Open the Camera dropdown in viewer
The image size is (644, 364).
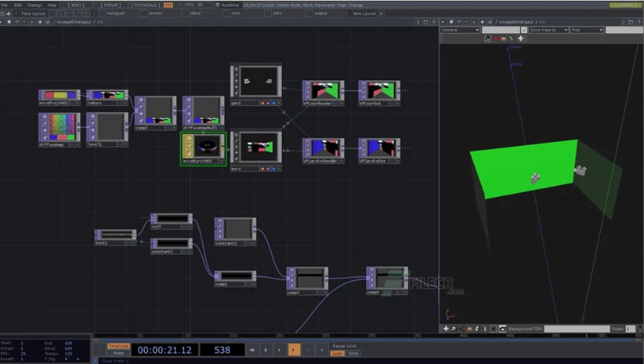coord(460,30)
